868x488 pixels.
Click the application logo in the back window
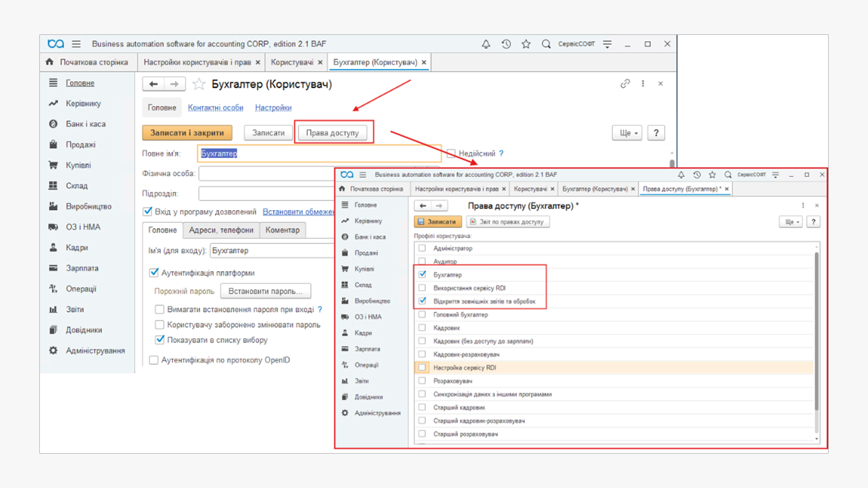tap(56, 44)
